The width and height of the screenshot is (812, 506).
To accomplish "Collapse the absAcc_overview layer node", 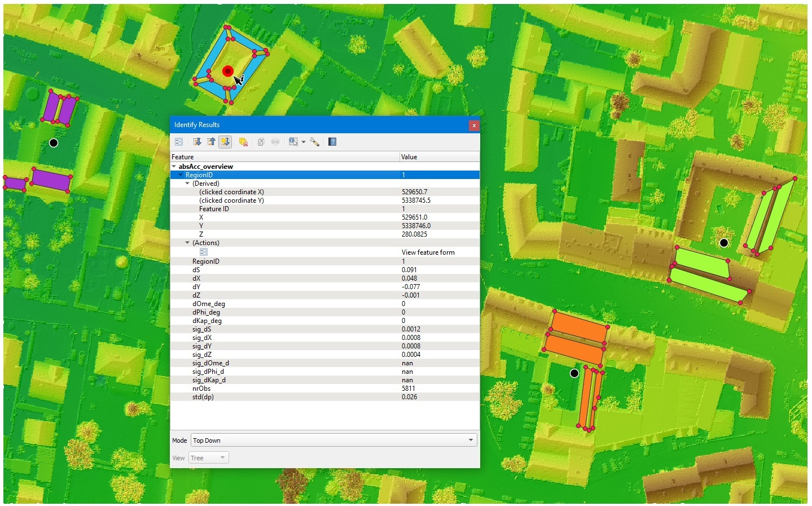I will click(x=174, y=167).
